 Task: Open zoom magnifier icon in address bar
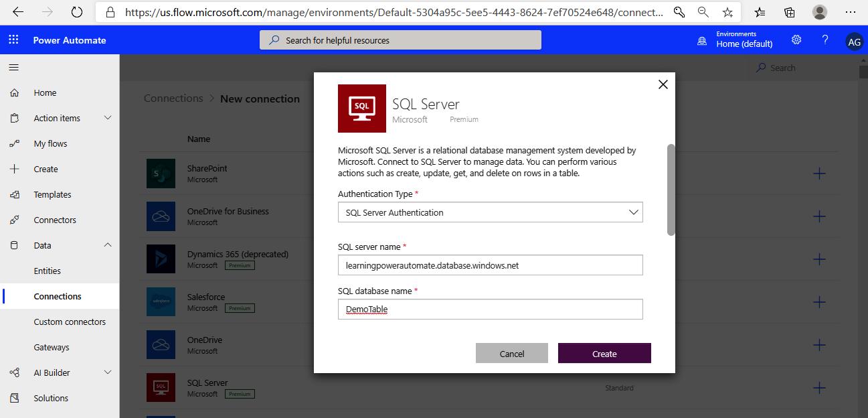pos(703,12)
